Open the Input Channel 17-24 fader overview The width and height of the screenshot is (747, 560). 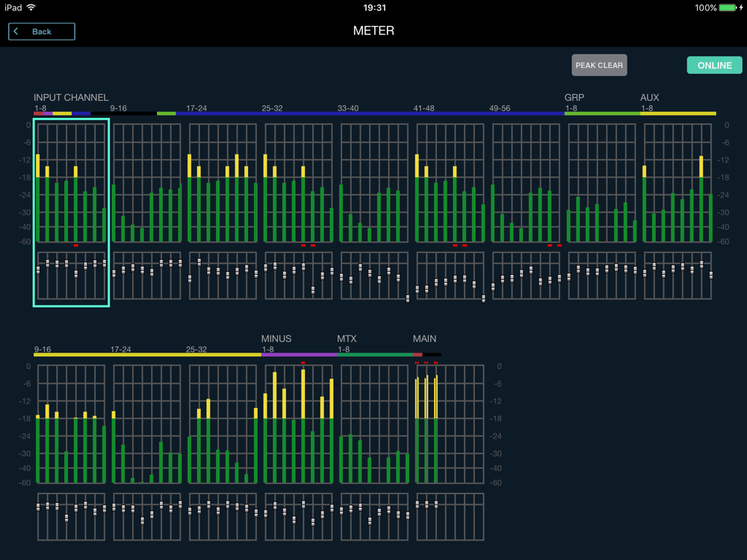pyautogui.click(x=223, y=276)
